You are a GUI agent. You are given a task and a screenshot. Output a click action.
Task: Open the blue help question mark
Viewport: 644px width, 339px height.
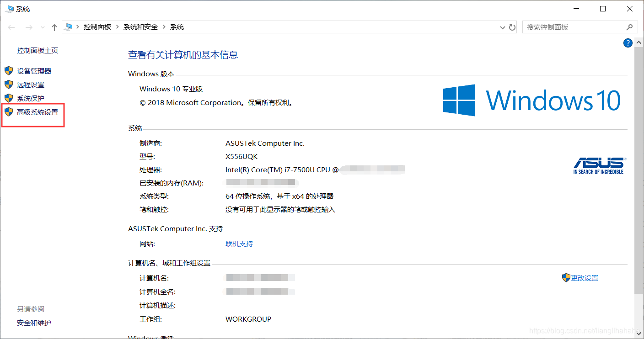pos(628,43)
